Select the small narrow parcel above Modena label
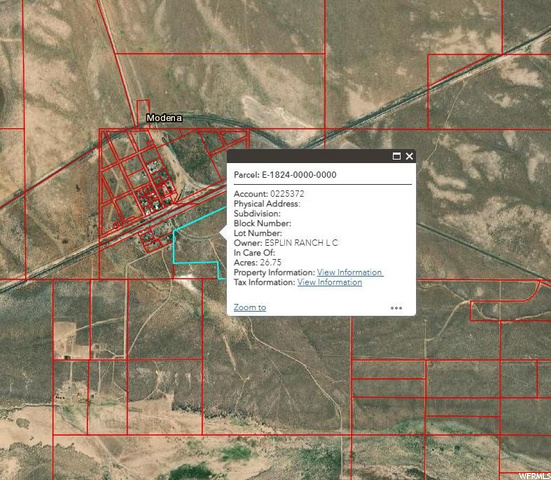Screen dimensions: 551x480 coord(143,113)
